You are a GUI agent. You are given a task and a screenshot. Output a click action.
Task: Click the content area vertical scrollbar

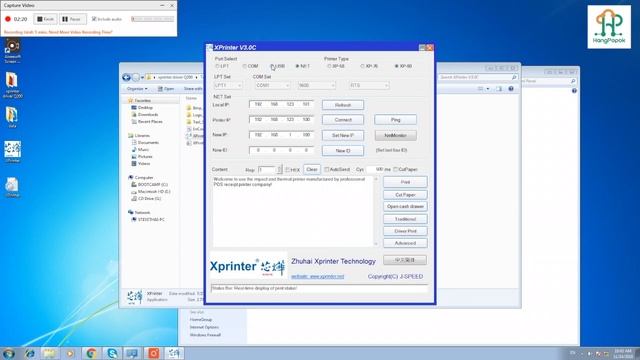[376, 211]
